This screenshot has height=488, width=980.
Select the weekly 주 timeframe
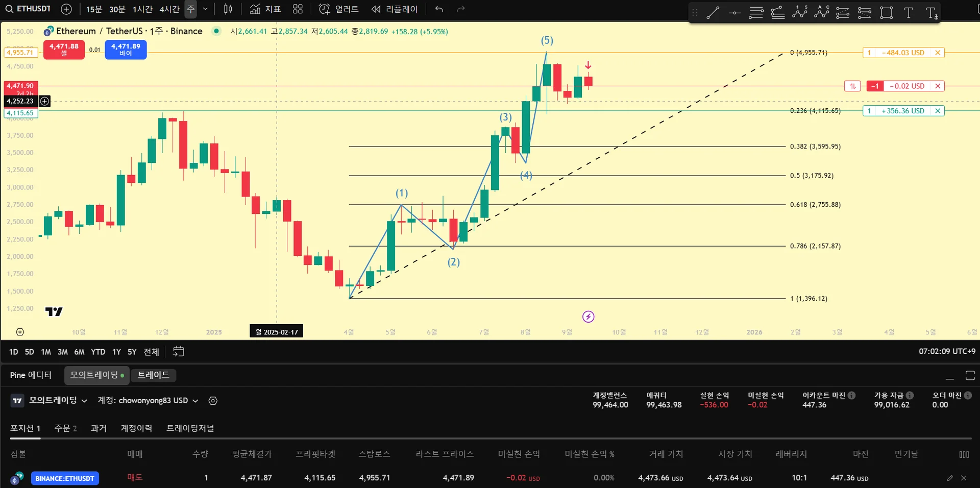pyautogui.click(x=190, y=9)
